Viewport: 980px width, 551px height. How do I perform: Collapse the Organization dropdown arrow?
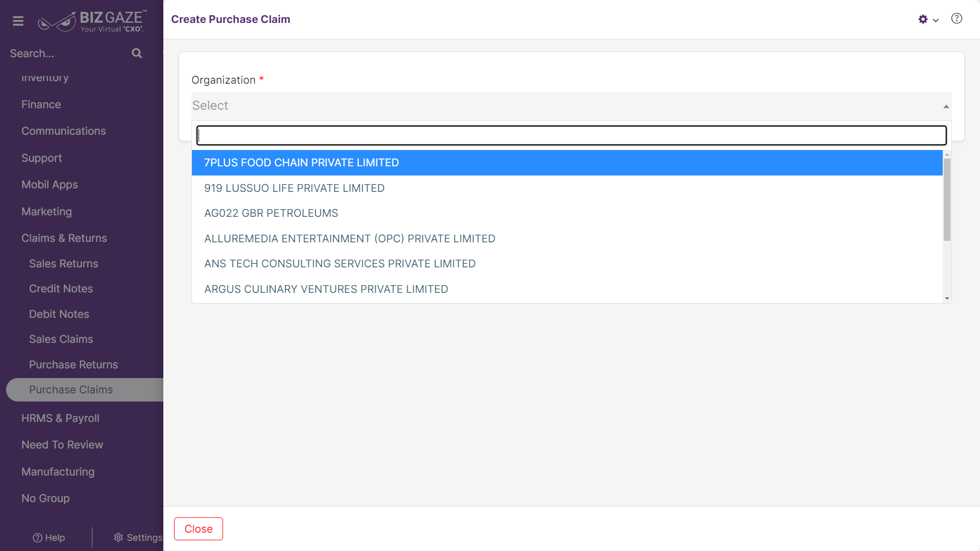click(x=946, y=106)
